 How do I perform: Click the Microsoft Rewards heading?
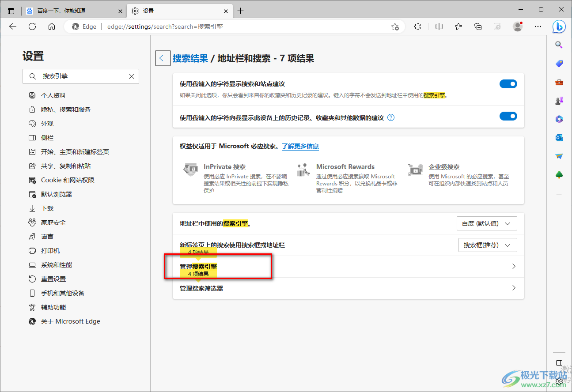[x=345, y=167]
